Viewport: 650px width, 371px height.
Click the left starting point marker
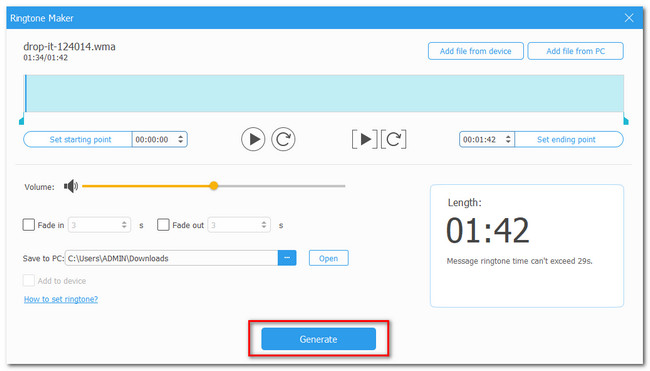(22, 121)
